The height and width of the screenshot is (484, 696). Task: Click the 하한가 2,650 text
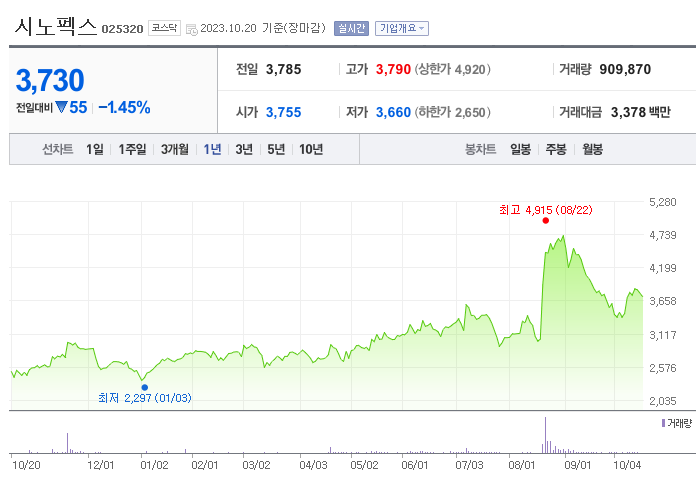452,112
